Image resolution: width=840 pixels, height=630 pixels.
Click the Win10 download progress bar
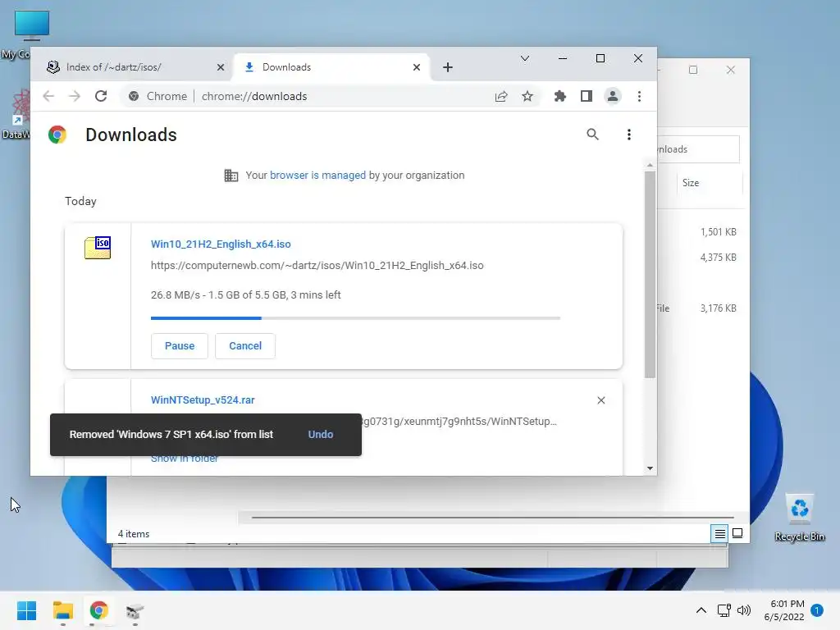356,318
